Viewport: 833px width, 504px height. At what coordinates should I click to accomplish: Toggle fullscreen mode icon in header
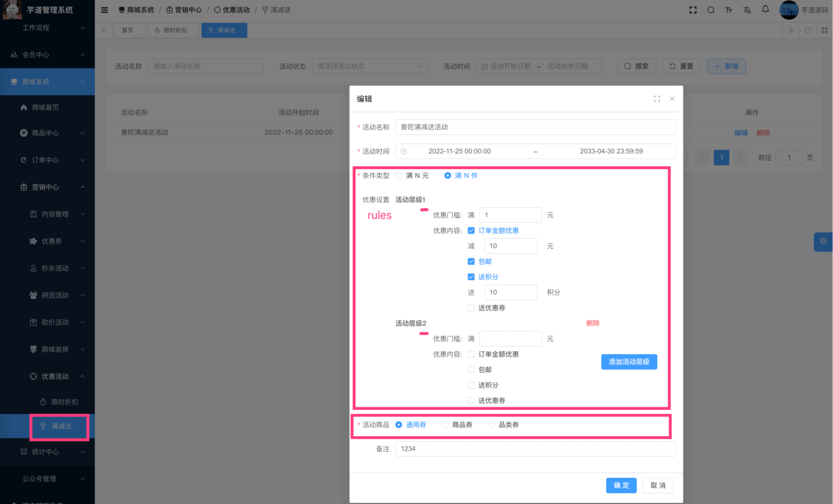pos(693,10)
